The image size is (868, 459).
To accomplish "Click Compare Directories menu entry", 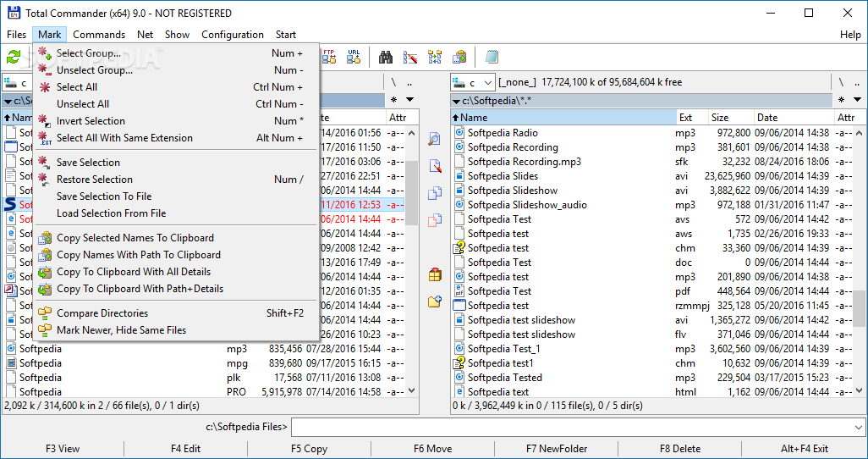I will point(176,313).
